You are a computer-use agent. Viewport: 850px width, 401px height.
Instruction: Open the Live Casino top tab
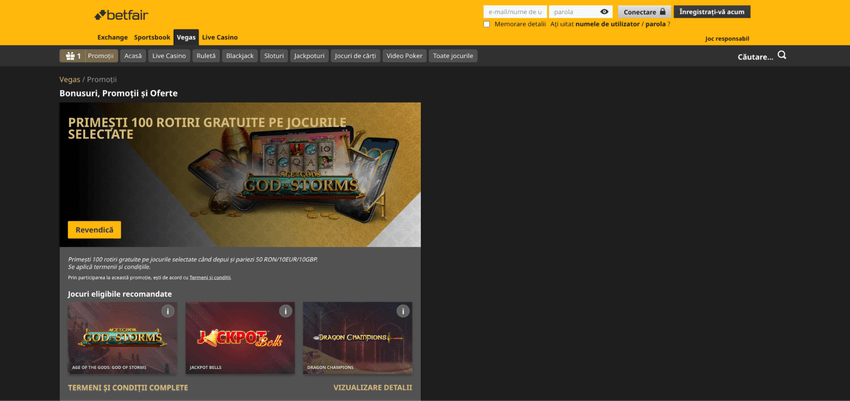[x=220, y=37]
